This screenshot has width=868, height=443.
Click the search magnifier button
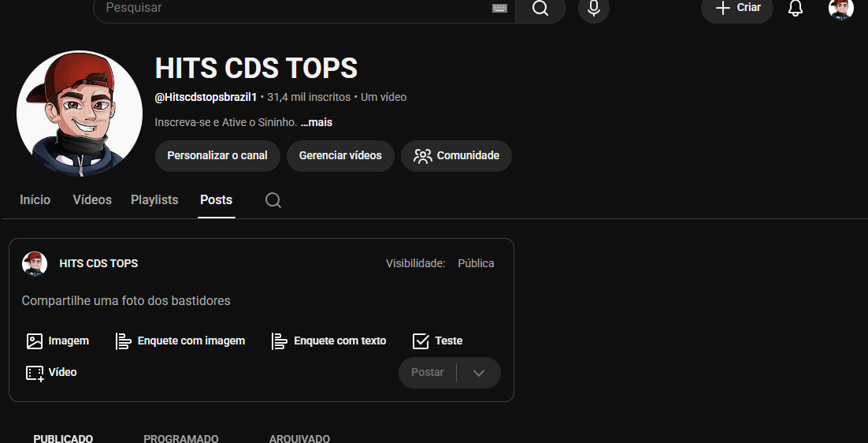pyautogui.click(x=540, y=8)
